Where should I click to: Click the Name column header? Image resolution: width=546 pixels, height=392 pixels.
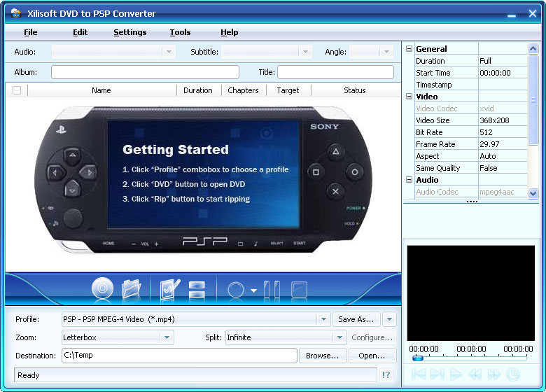coord(101,90)
